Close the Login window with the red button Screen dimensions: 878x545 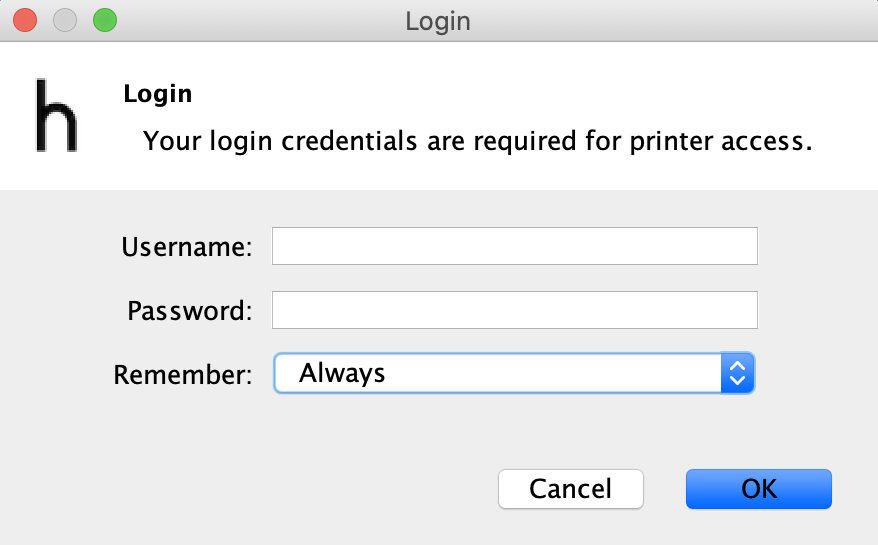25,21
